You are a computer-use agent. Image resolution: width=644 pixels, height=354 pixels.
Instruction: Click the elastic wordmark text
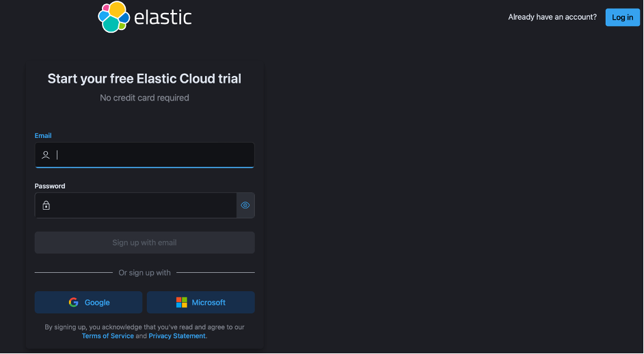pos(163,17)
